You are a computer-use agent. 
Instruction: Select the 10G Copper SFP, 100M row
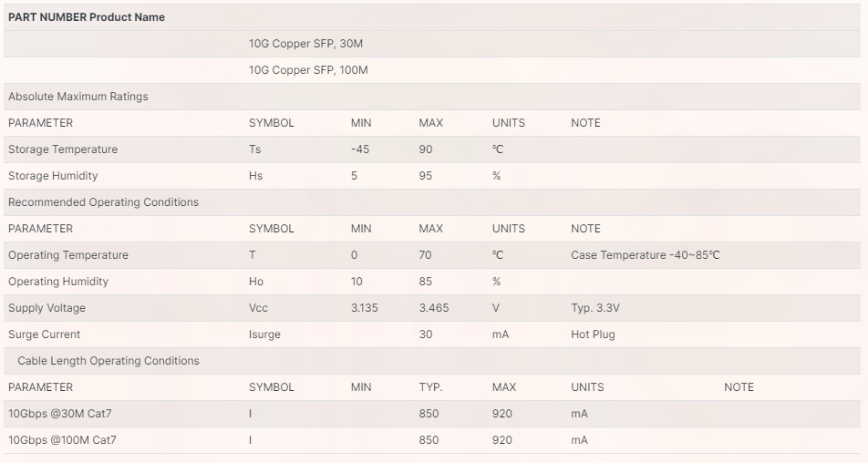(x=432, y=70)
